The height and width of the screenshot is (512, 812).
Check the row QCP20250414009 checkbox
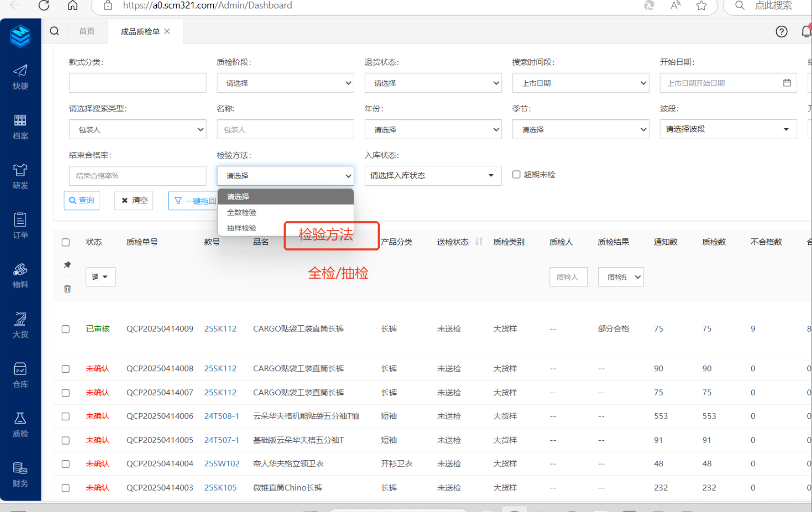pyautogui.click(x=66, y=329)
